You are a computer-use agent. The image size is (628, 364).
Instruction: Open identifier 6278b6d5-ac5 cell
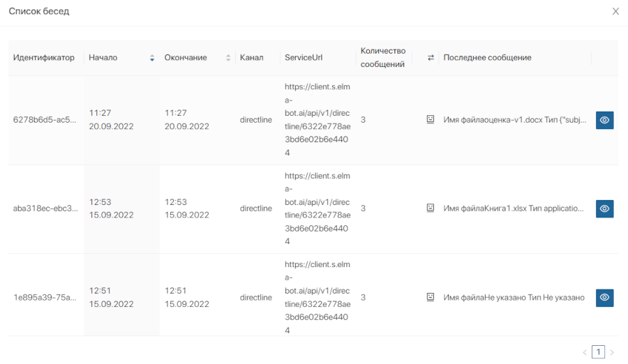pos(45,120)
